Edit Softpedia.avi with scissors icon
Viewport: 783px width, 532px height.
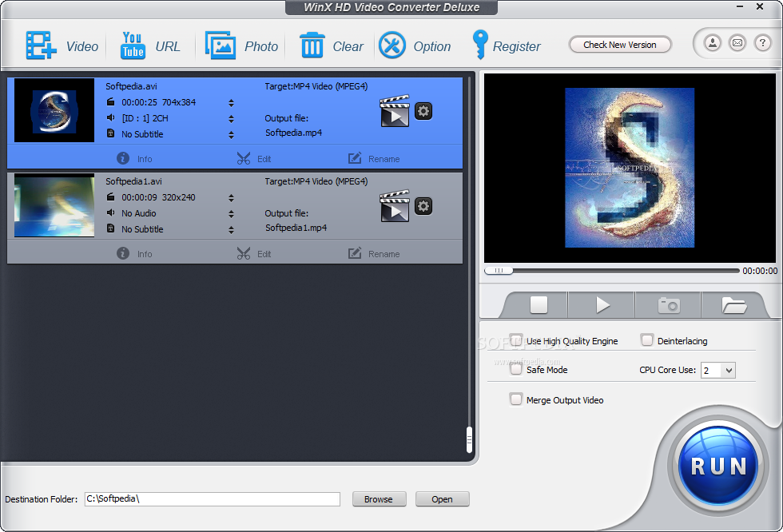254,159
